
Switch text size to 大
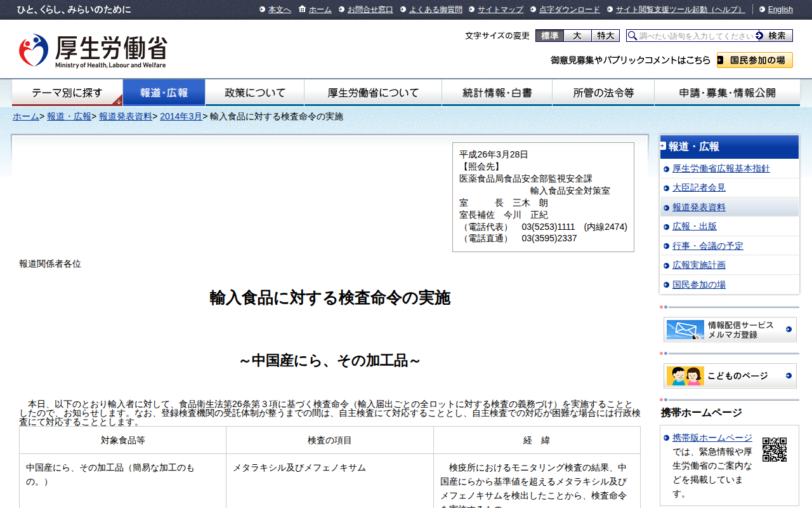[577, 36]
